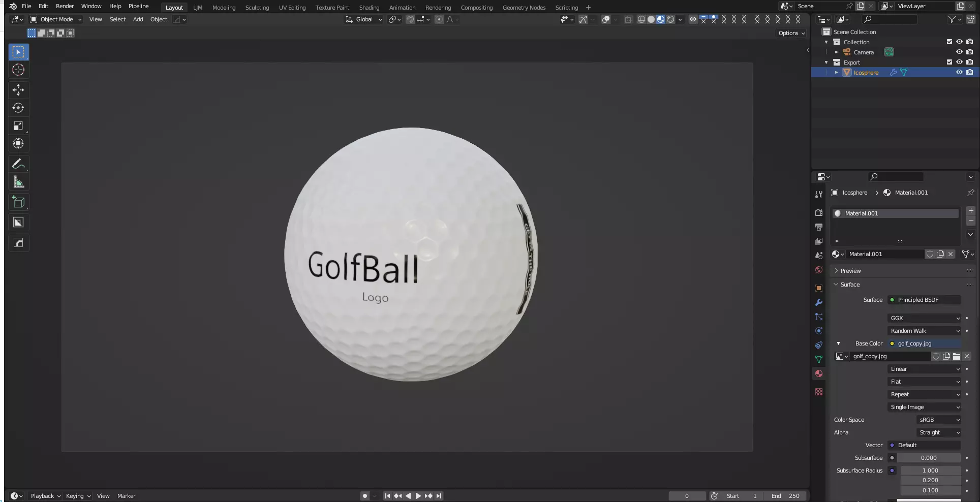
Task: Open the Output properties tab
Action: 818,227
